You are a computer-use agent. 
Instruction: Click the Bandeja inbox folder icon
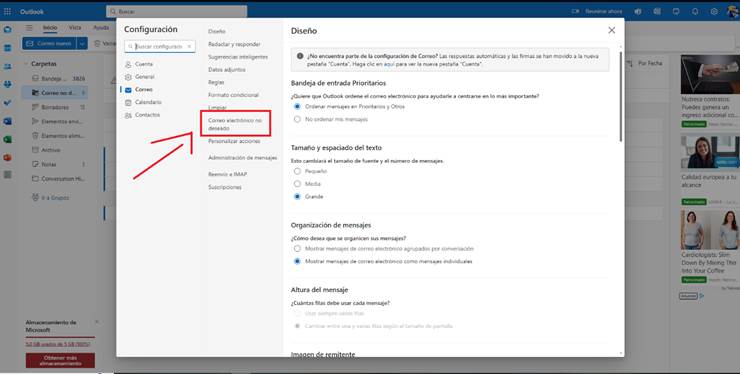click(35, 78)
